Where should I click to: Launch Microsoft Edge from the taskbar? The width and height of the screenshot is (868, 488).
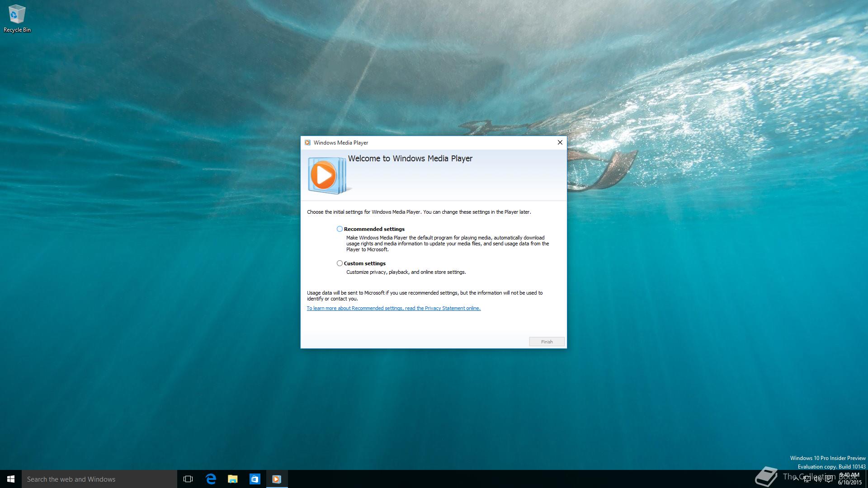pyautogui.click(x=211, y=479)
